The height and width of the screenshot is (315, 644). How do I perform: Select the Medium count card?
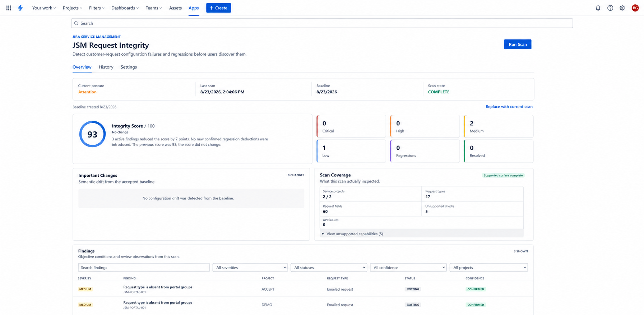(499, 126)
